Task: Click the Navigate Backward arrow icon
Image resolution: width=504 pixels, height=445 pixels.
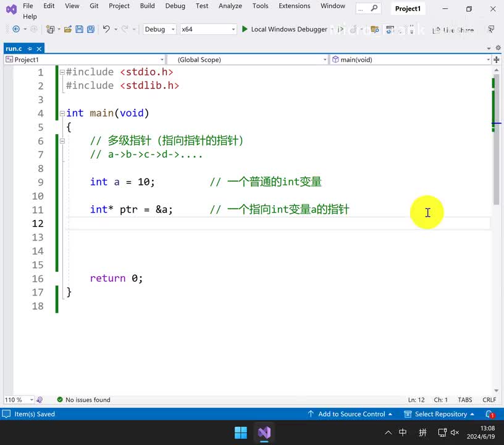Action: pos(16,29)
